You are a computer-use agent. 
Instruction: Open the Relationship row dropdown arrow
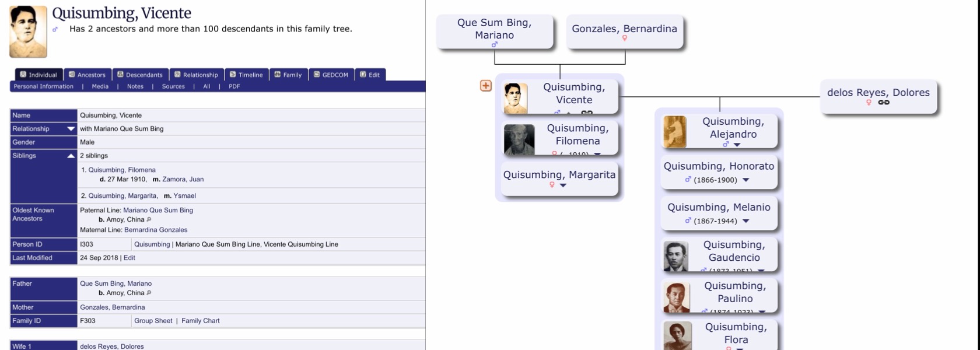click(71, 129)
